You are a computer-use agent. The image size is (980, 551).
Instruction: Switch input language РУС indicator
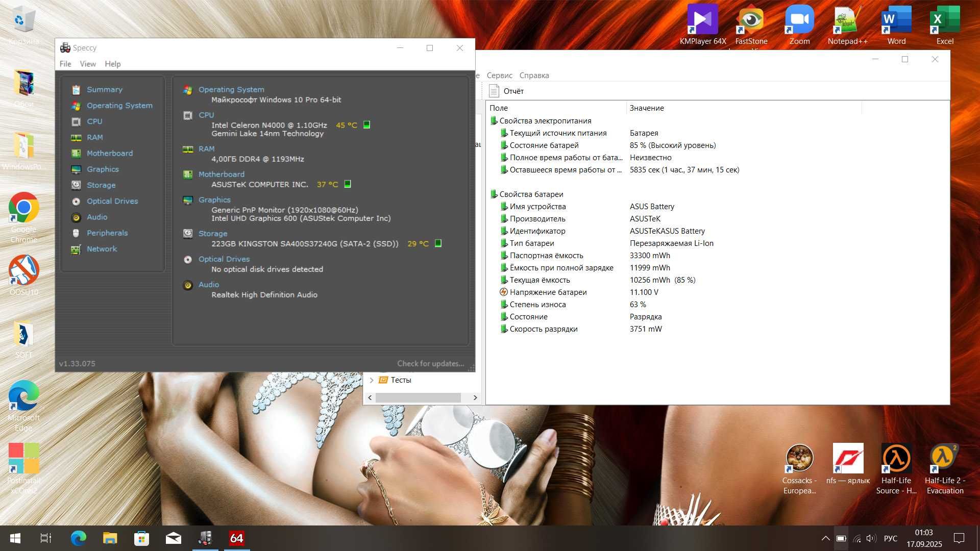tap(891, 538)
